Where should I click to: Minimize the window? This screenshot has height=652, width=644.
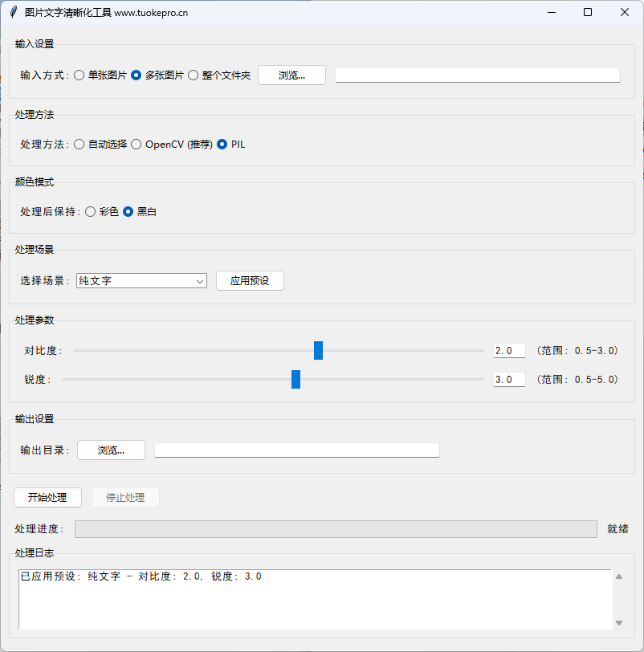pyautogui.click(x=552, y=13)
